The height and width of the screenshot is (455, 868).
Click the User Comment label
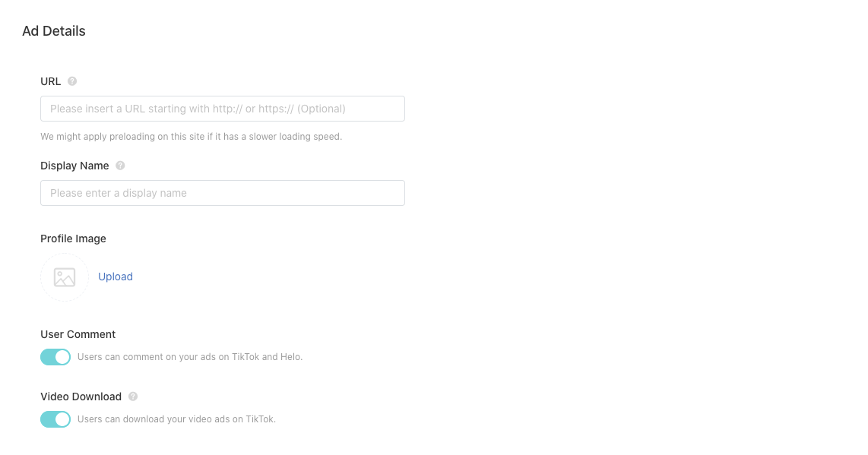[78, 334]
